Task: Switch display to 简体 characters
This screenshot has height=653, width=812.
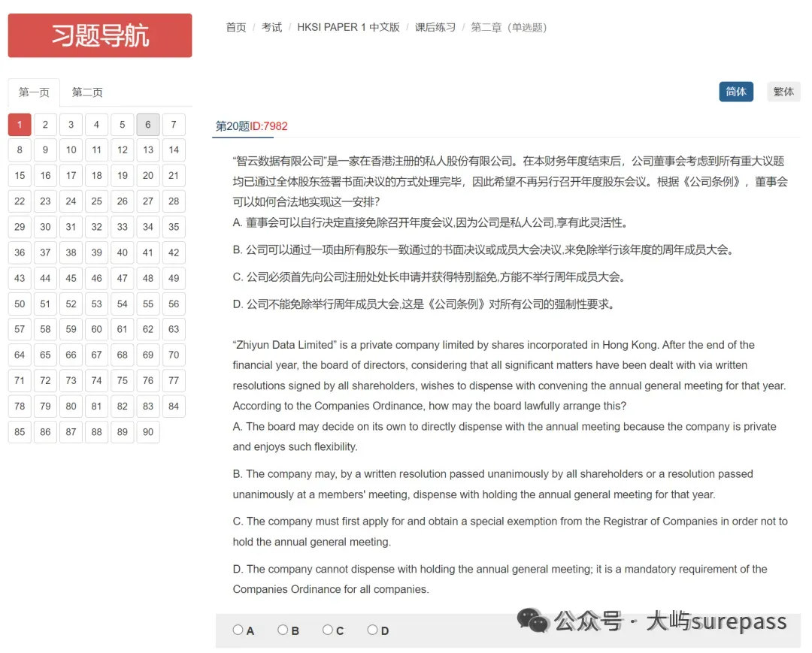Action: [736, 92]
